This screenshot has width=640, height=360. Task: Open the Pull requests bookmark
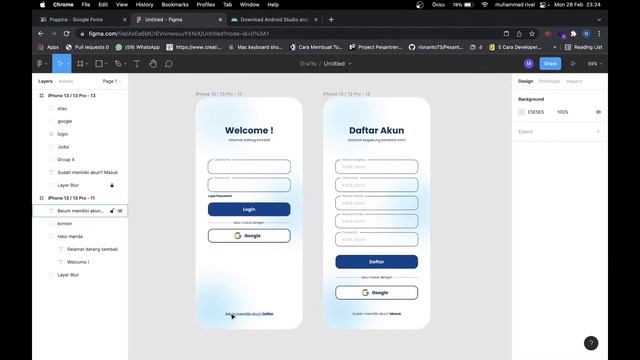point(87,47)
